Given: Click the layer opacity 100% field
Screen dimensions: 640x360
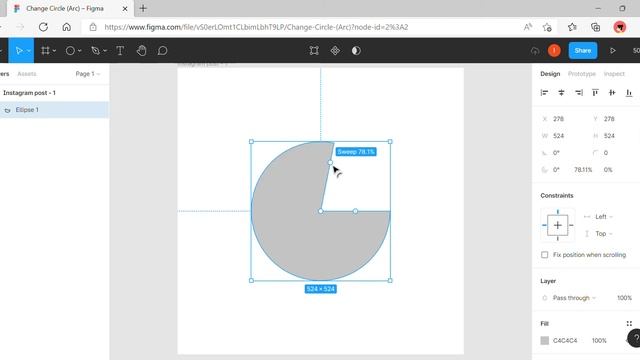Looking at the screenshot, I should 624,298.
